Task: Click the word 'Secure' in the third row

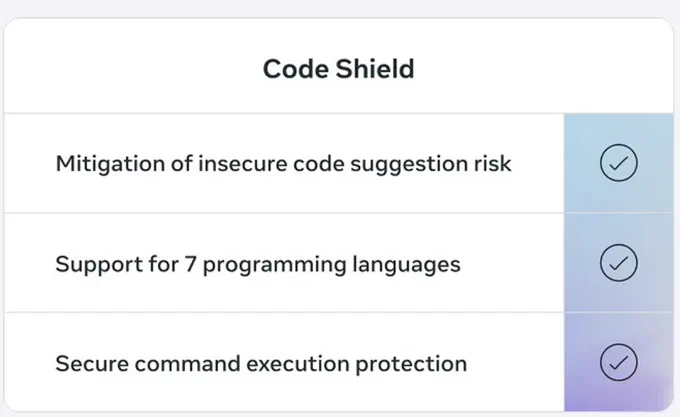Action: (x=92, y=364)
